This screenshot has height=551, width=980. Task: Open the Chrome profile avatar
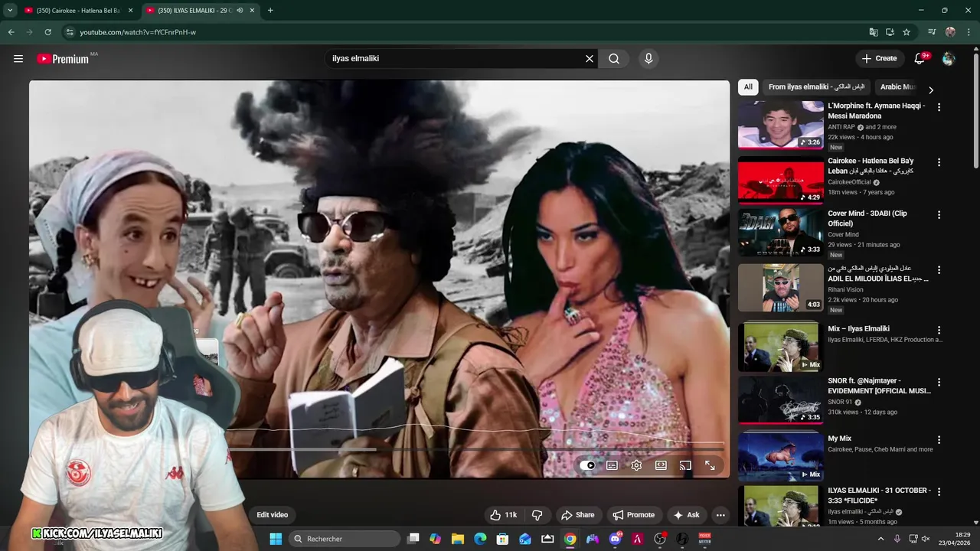pos(950,32)
